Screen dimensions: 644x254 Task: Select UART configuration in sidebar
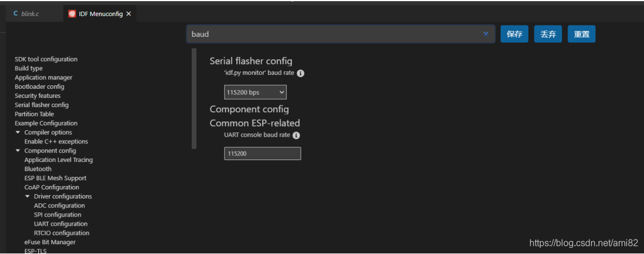pos(61,223)
